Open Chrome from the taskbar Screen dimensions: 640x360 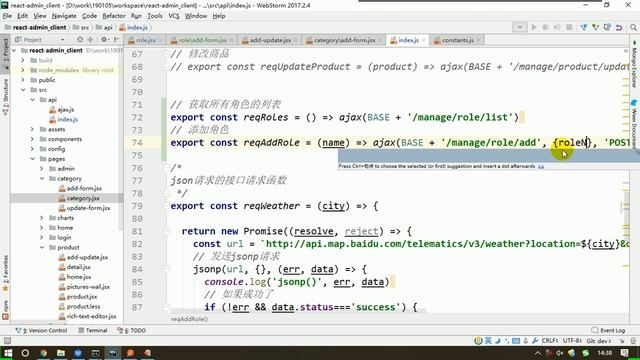43,353
